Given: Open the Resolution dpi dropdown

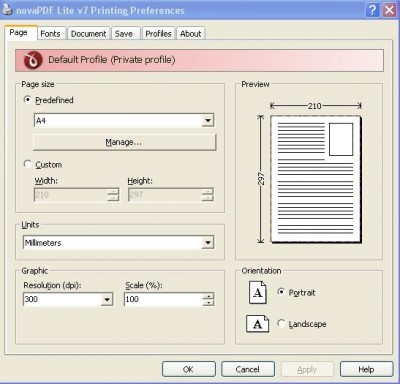Looking at the screenshot, I should pyautogui.click(x=107, y=299).
